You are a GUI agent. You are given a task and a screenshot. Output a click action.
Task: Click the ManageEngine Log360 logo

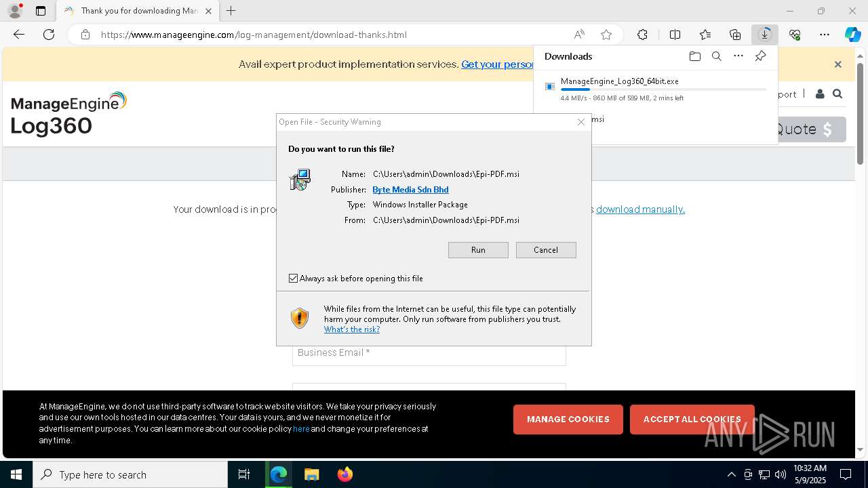pyautogui.click(x=68, y=114)
